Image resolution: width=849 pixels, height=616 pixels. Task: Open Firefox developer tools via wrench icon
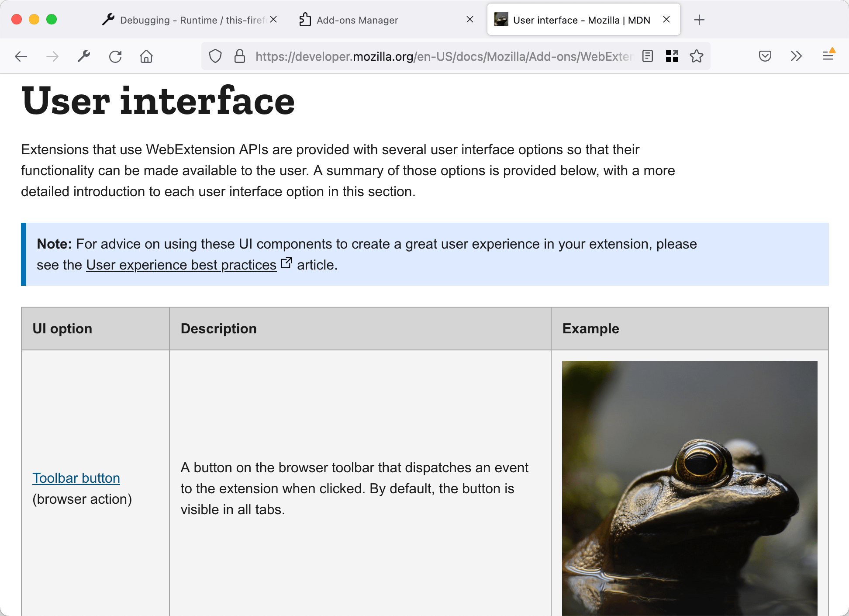pos(84,56)
